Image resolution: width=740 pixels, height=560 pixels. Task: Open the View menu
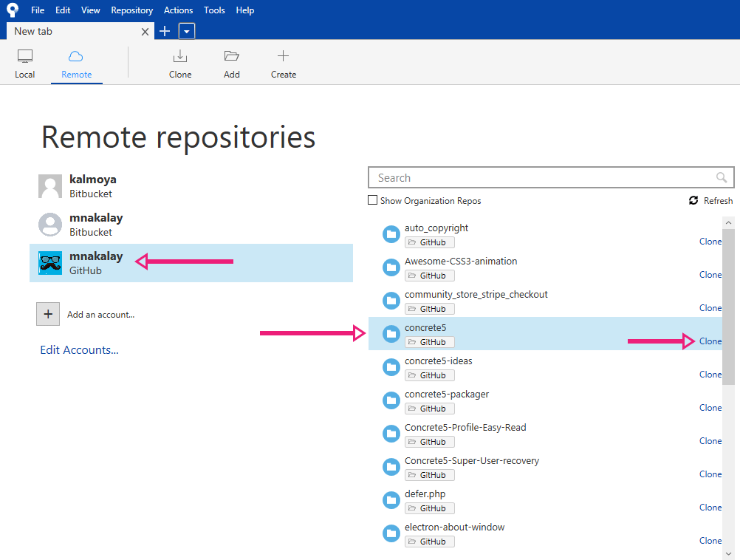point(91,10)
